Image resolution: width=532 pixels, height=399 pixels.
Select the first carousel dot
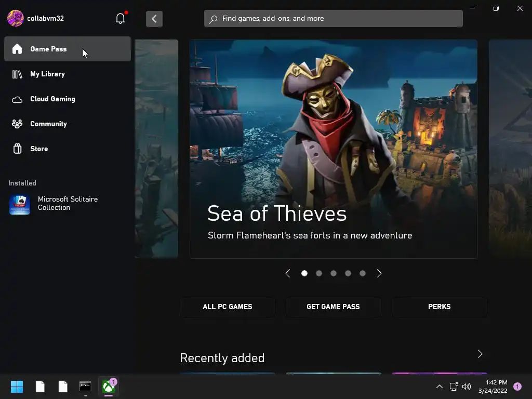(304, 273)
